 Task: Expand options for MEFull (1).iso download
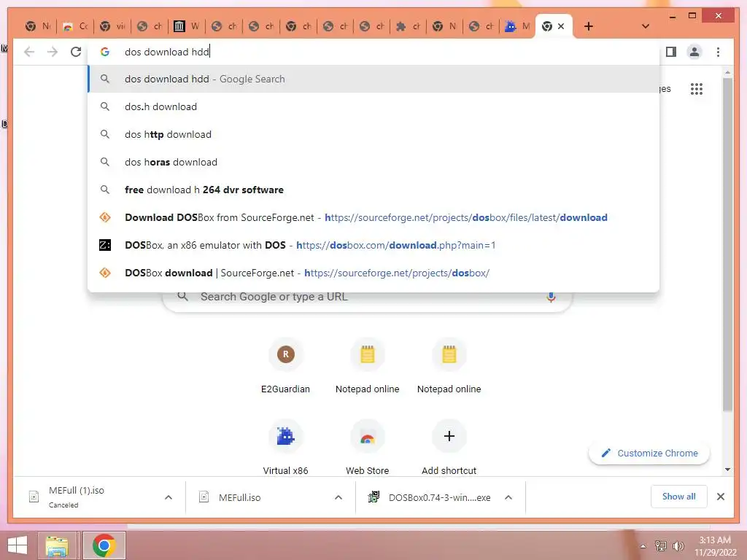169,497
